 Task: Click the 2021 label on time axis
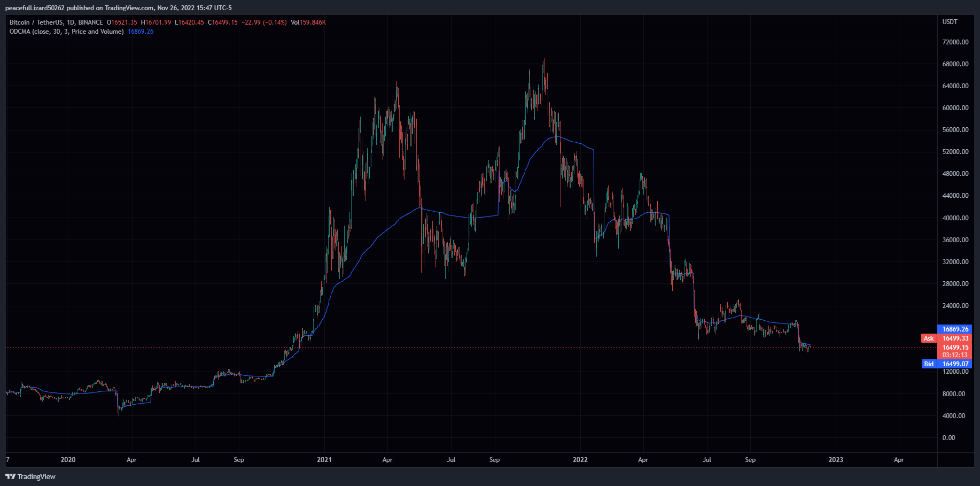point(324,460)
